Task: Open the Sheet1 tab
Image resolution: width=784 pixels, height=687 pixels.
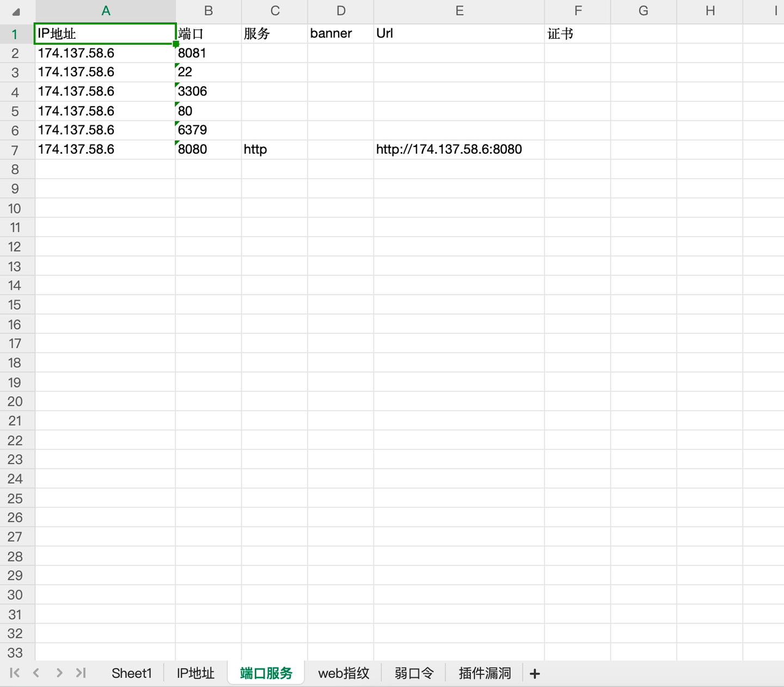Action: [131, 673]
